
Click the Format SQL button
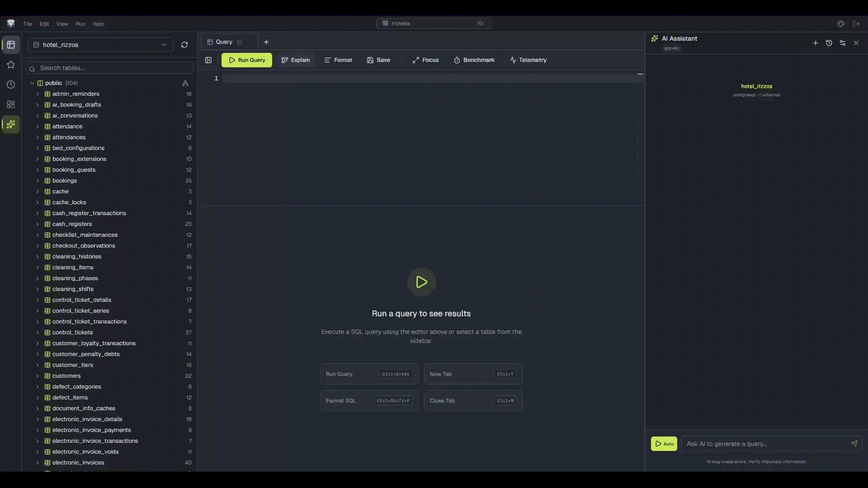[368, 400]
